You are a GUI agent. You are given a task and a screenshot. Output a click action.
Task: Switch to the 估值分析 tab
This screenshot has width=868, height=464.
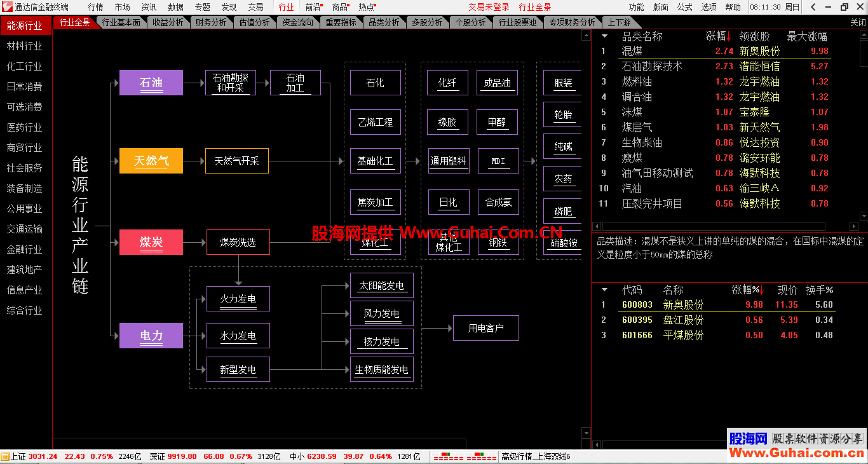click(255, 22)
